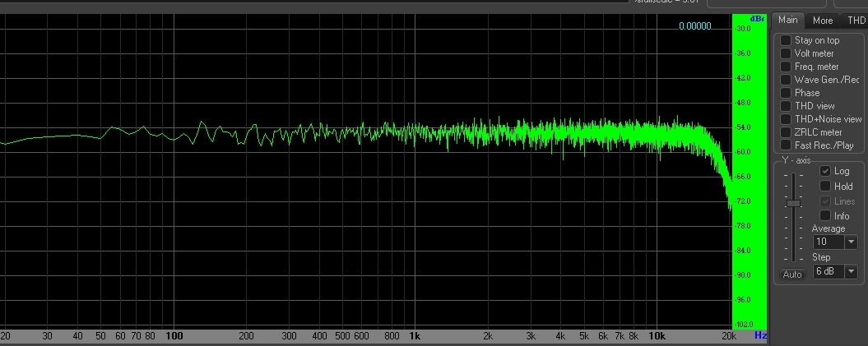Viewport: 868px width, 346px height.
Task: Click the Hz unit label
Action: point(760,335)
